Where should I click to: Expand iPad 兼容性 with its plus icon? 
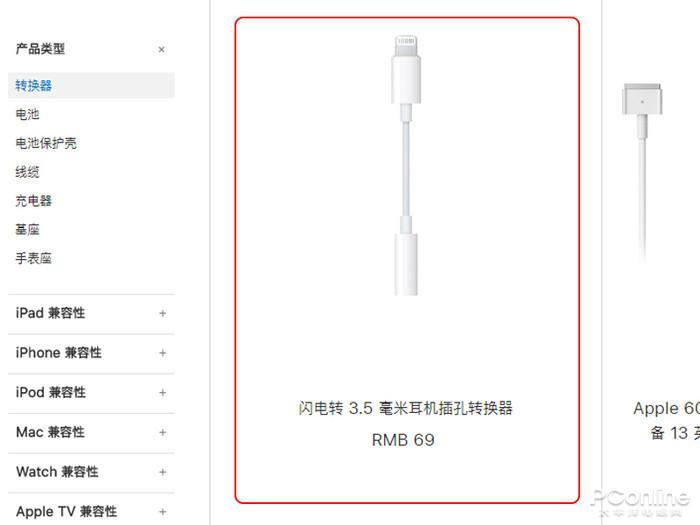point(162,313)
